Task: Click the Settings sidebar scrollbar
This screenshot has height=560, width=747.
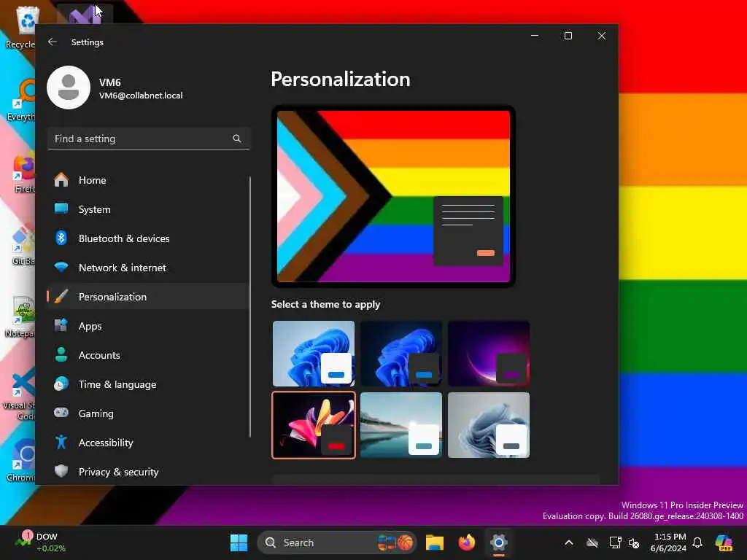Action: click(250, 307)
